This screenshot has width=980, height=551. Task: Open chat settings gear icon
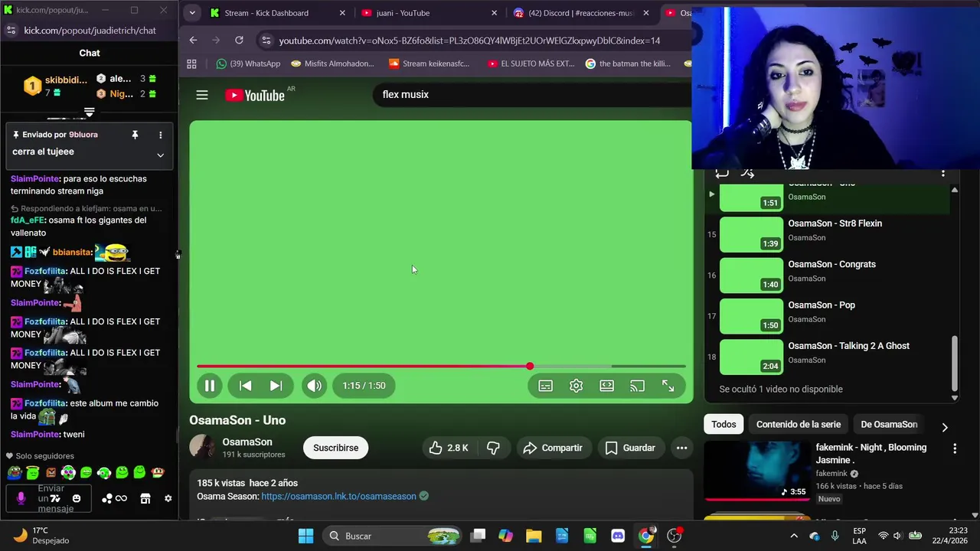(x=168, y=498)
